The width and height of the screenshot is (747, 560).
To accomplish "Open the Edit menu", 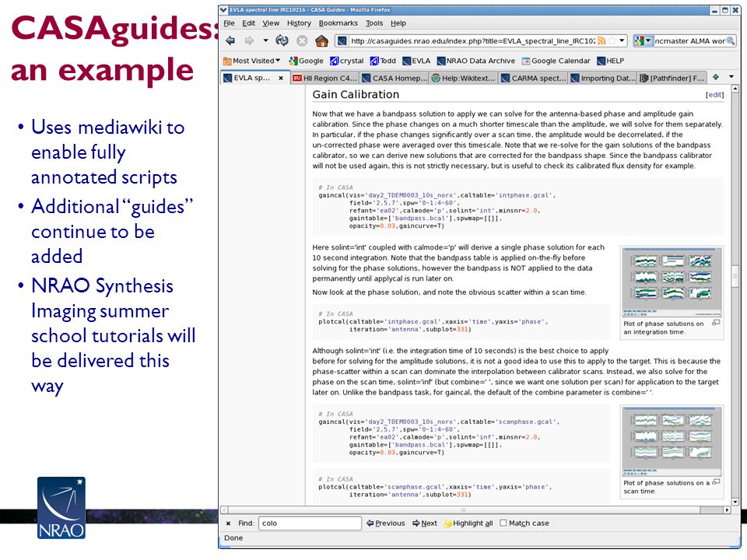I will click(248, 23).
